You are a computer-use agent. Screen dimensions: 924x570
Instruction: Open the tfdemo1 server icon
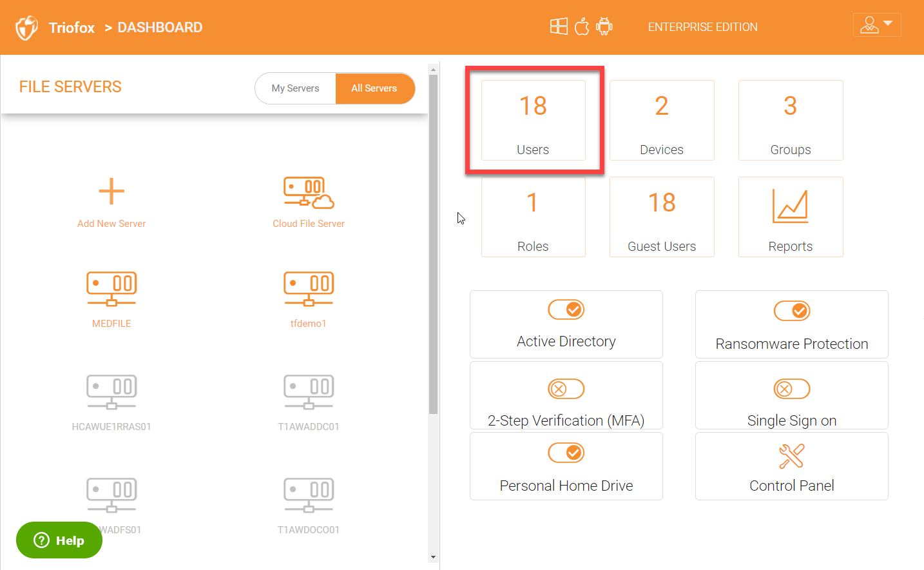[309, 289]
